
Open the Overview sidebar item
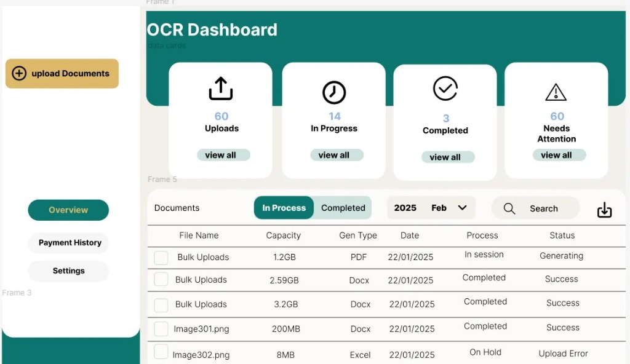(x=69, y=210)
